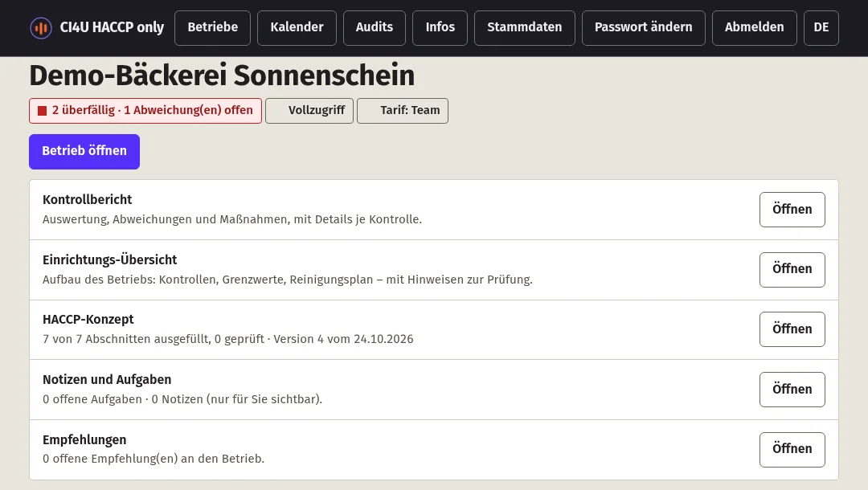
Task: Click '0 offene Empfehlung(en) an den Betrieb' text
Action: [x=154, y=459]
